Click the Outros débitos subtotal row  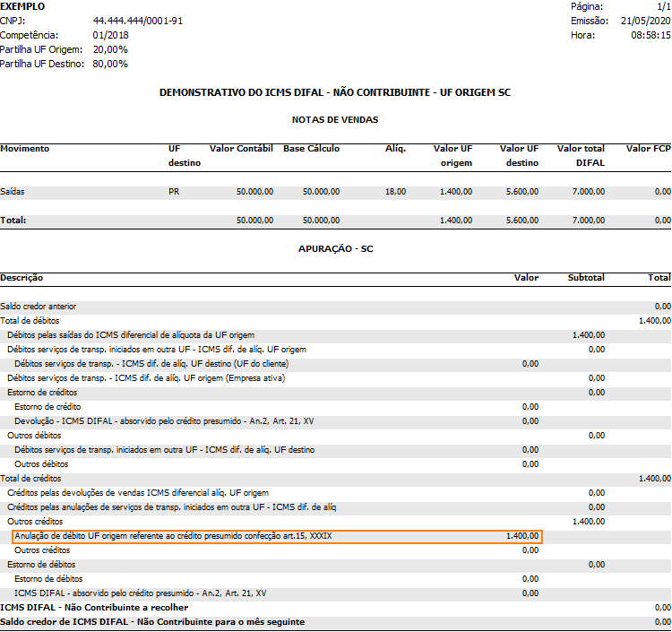click(336, 436)
